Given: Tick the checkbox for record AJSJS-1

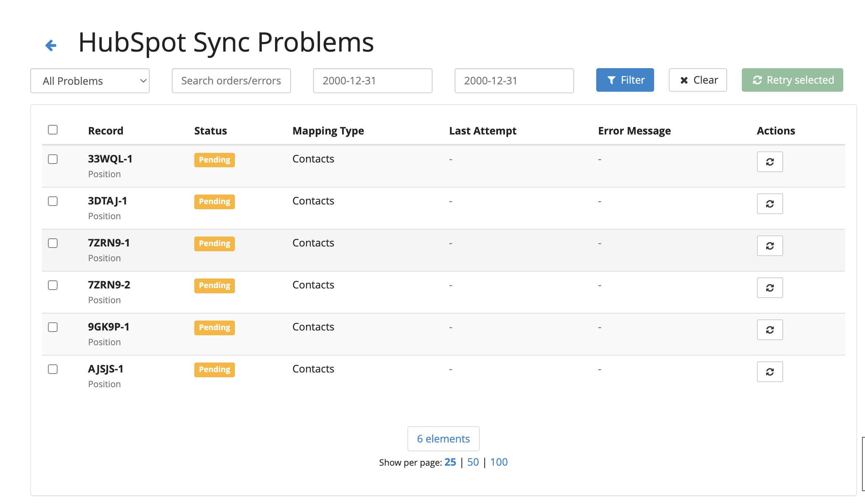Looking at the screenshot, I should click(53, 369).
